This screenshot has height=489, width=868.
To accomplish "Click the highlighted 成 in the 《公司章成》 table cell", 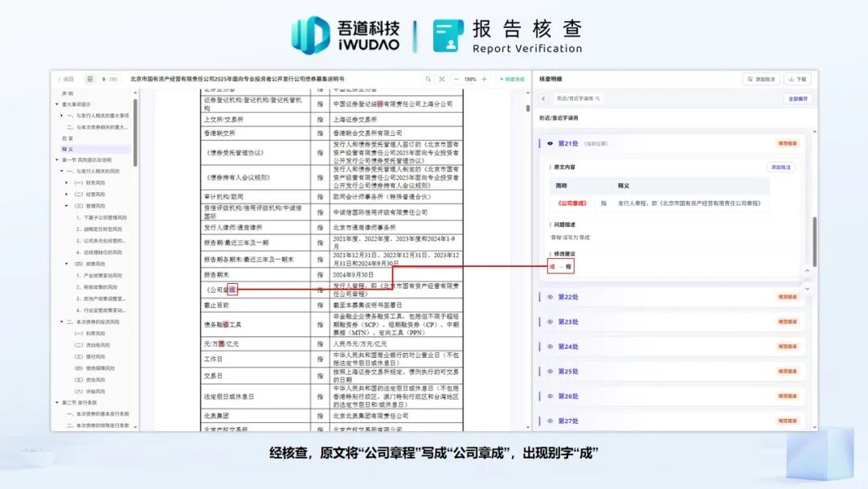I will point(232,290).
